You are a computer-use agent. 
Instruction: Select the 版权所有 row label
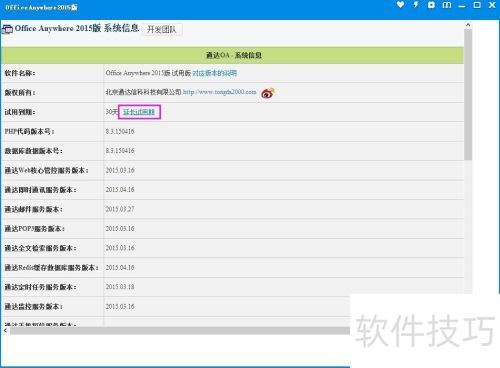(20, 93)
